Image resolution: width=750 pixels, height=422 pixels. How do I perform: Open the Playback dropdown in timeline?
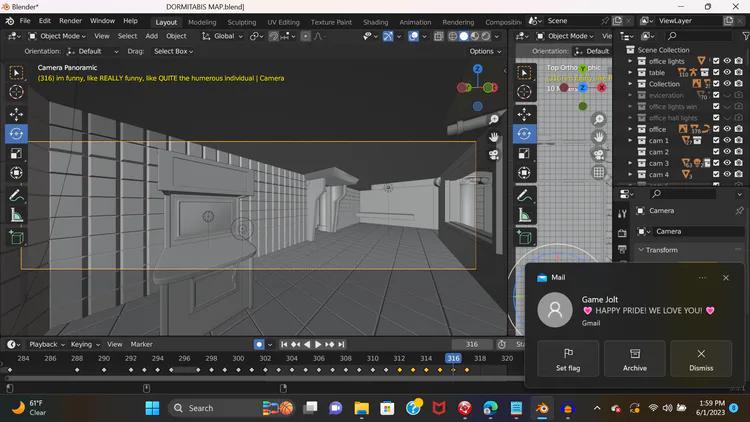[47, 344]
